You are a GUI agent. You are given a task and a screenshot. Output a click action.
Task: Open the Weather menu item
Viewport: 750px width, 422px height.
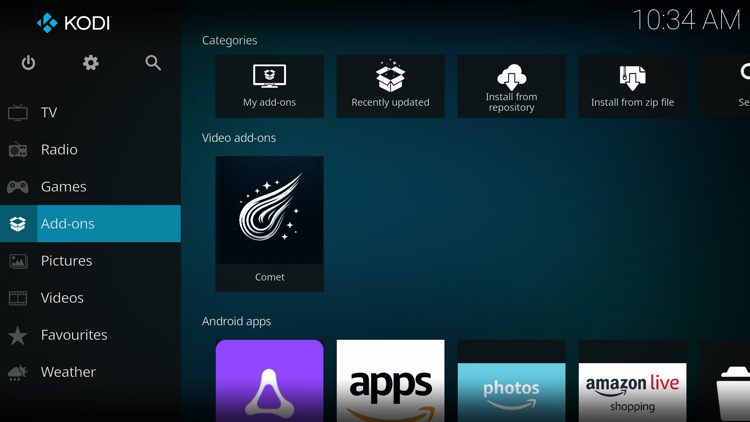coord(90,372)
